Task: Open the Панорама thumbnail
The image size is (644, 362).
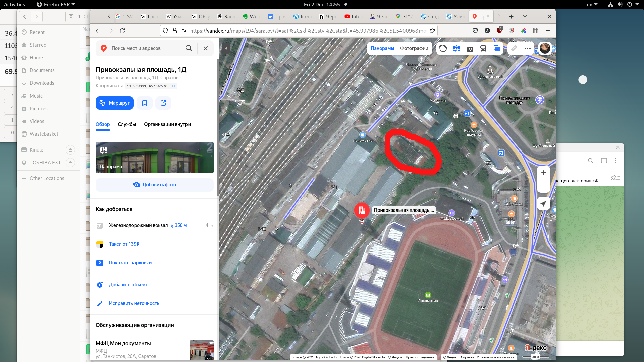Action: point(155,158)
